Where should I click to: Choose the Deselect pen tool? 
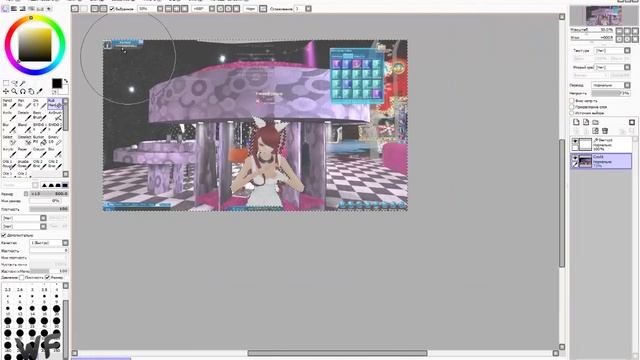25,140
